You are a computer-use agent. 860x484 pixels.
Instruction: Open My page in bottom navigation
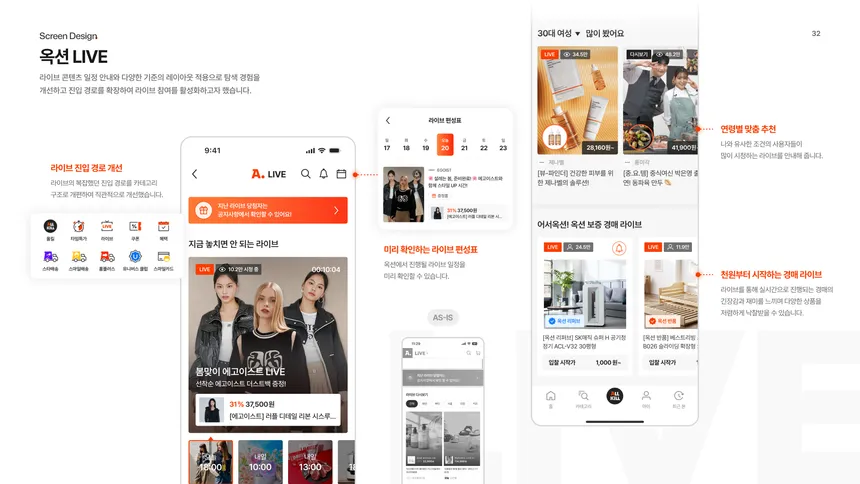(x=646, y=399)
